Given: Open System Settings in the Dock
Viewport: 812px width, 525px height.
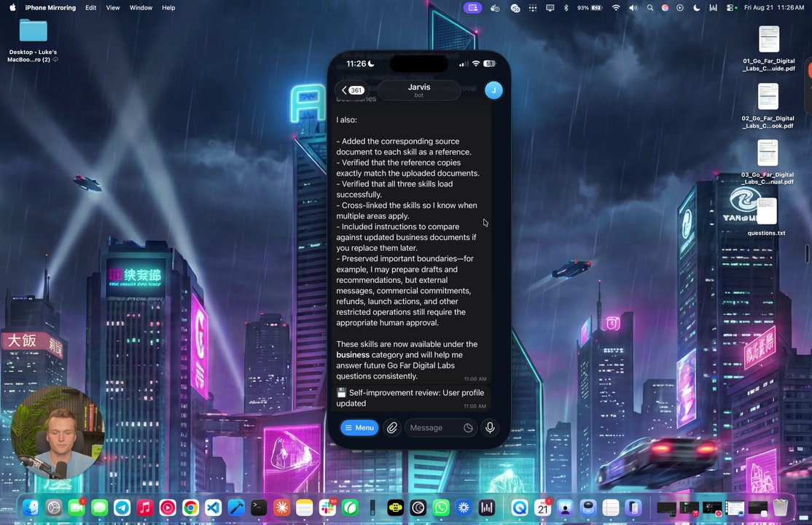Looking at the screenshot, I should (54, 508).
